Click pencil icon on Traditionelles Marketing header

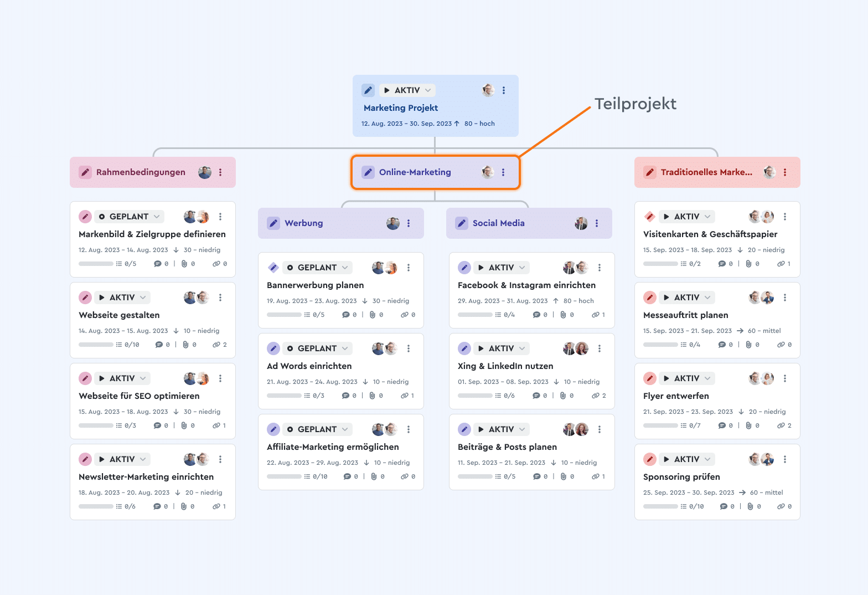click(650, 172)
